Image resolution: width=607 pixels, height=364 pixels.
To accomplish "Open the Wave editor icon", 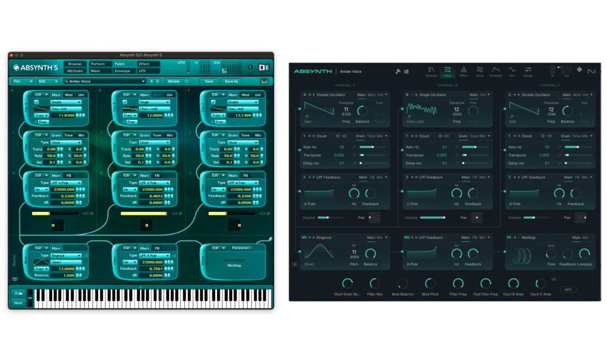I will point(480,71).
